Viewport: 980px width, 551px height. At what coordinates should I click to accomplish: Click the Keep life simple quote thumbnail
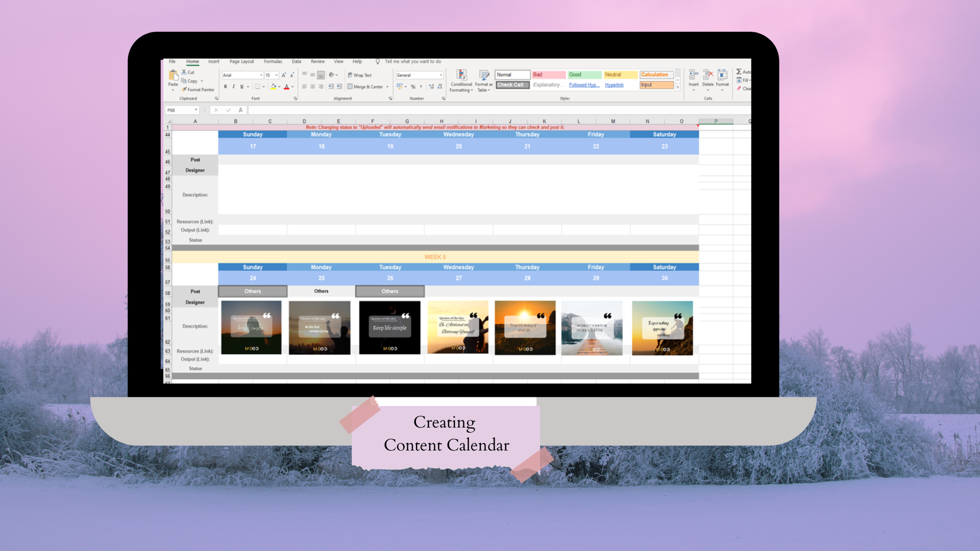389,328
